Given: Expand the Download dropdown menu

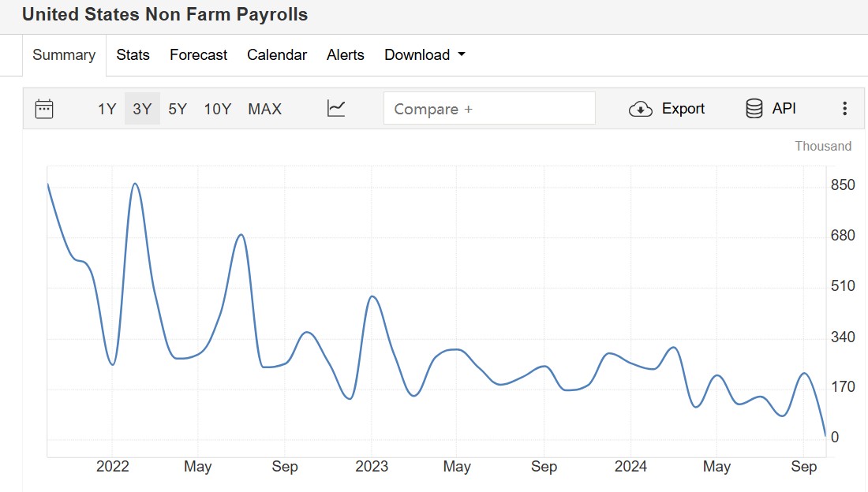Looking at the screenshot, I should point(425,55).
